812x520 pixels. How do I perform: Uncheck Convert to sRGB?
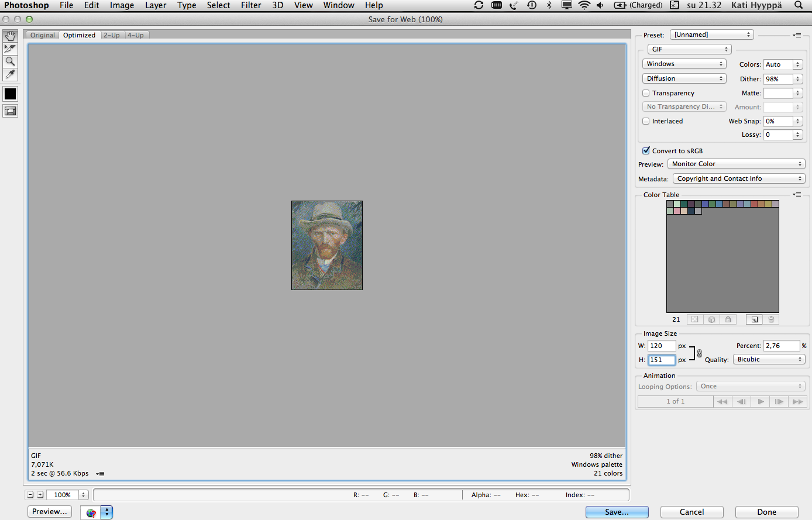tap(646, 150)
